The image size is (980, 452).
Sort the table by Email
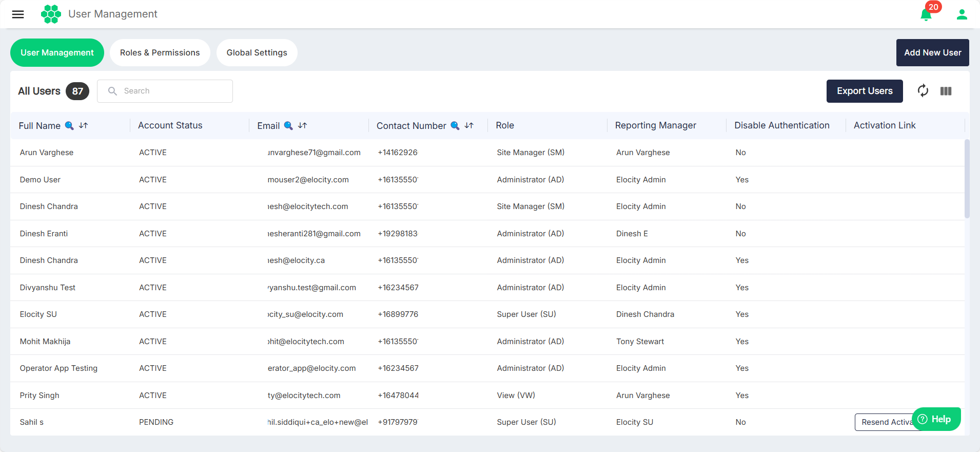click(x=303, y=125)
